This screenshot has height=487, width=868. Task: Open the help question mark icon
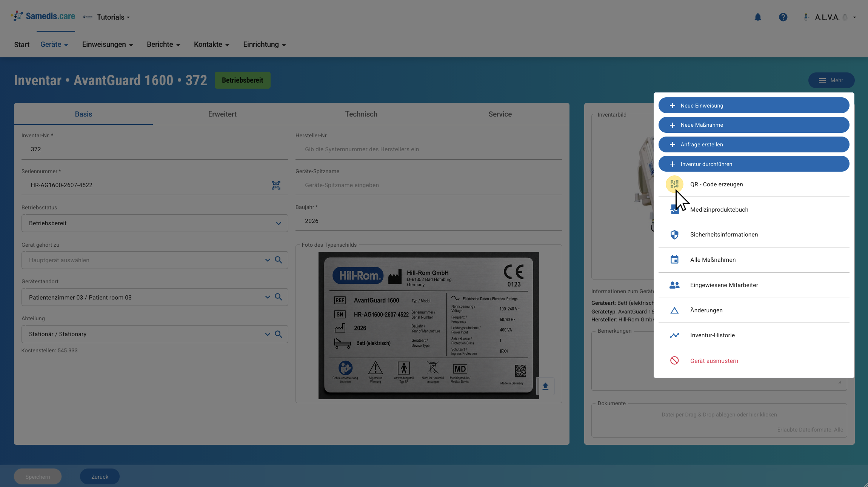783,17
